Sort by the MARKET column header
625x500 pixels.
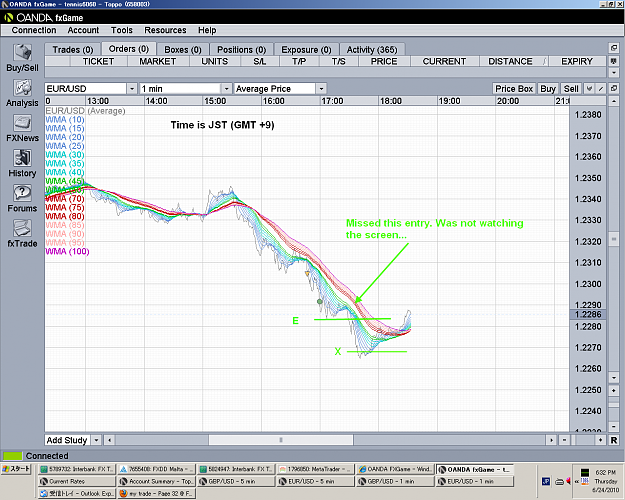click(158, 61)
